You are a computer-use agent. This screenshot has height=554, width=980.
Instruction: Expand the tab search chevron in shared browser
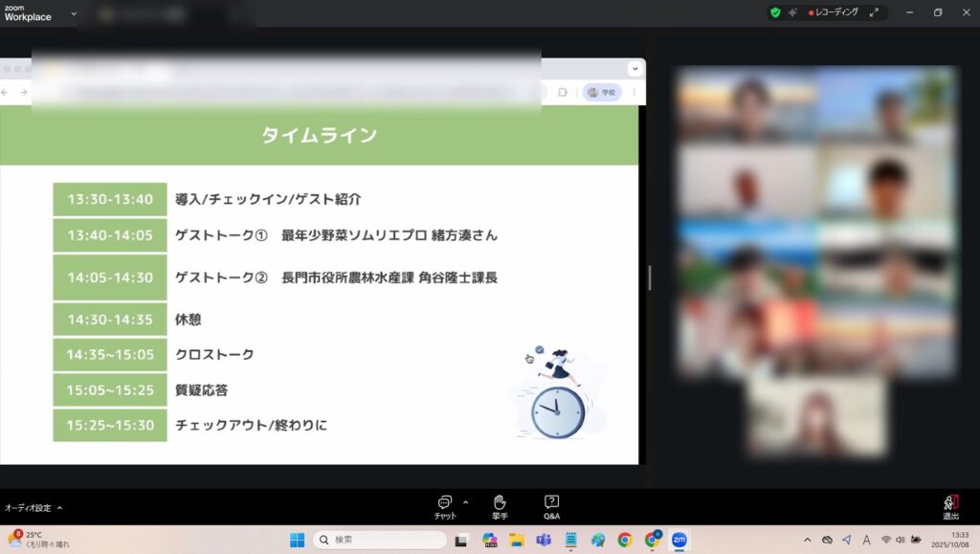coord(634,69)
